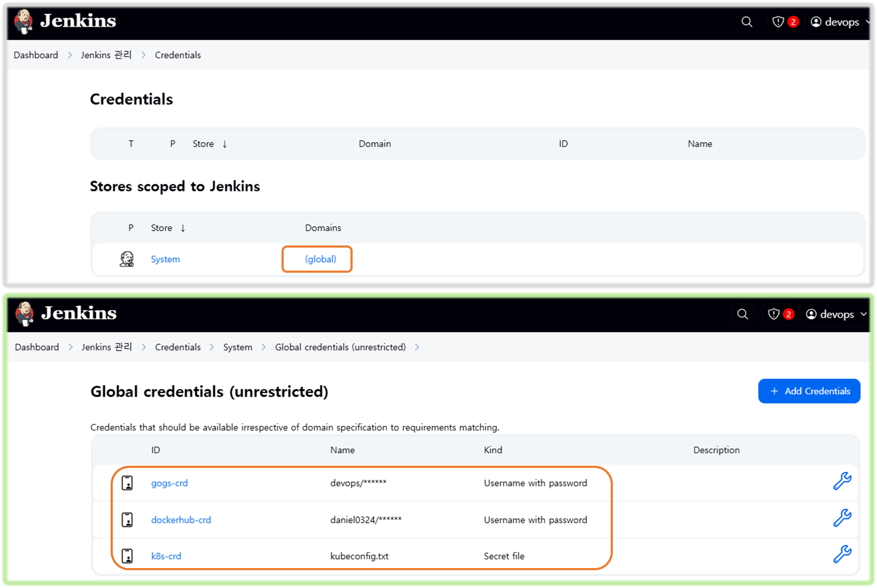Screen dimensions: 877x588
Task: Open security warnings shield in the bottom header
Action: click(774, 314)
